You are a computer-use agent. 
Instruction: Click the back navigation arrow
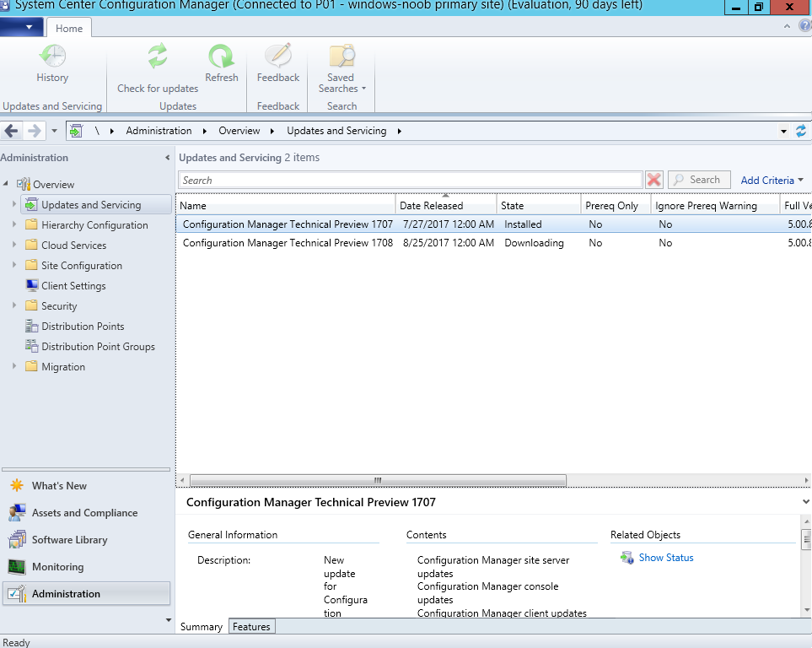[x=12, y=131]
